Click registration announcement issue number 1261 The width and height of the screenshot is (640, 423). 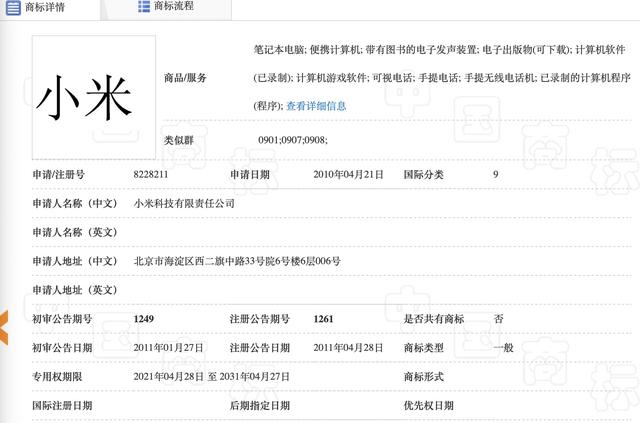coord(323,319)
